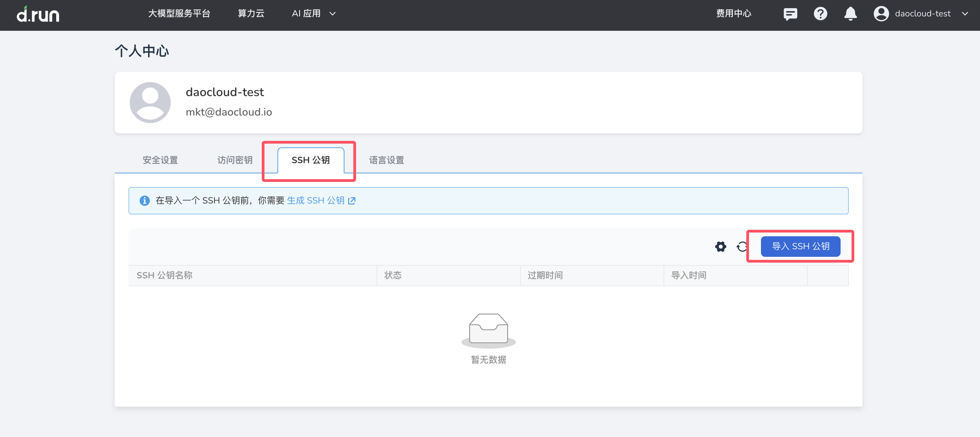Expand the AI 应用 dropdown

click(x=313, y=14)
